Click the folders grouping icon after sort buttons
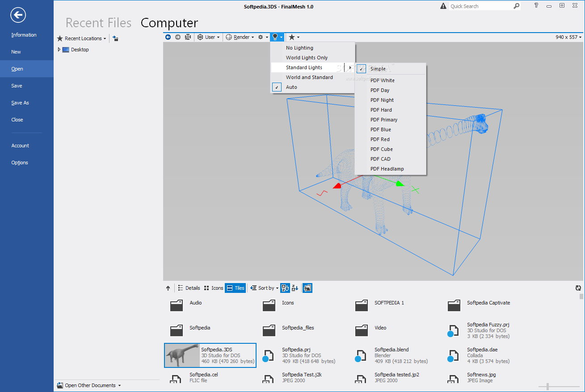Image resolution: width=585 pixels, height=392 pixels. tap(307, 288)
